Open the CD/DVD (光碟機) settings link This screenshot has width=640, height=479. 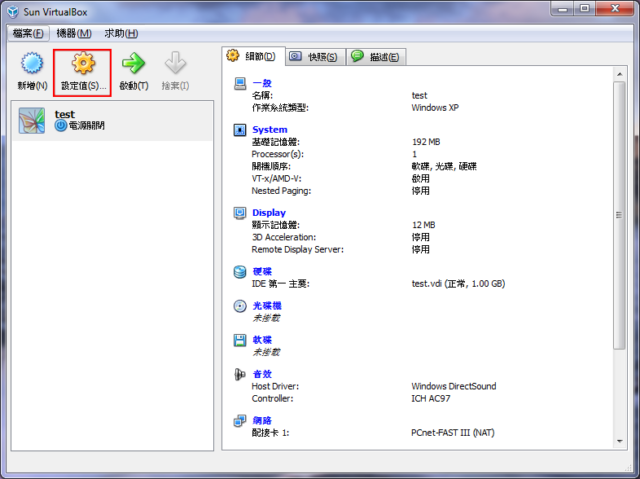pos(267,306)
